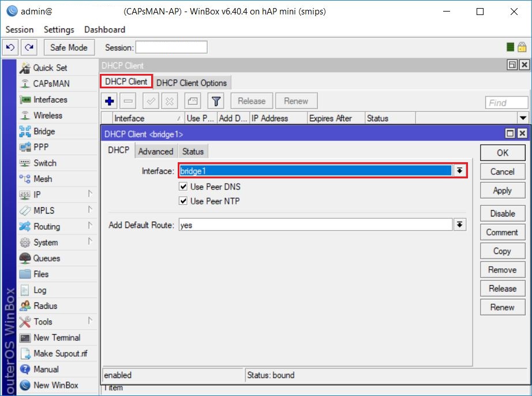This screenshot has height=396, width=532.
Task: Toggle the Use Peer NTP checkbox
Action: [183, 201]
